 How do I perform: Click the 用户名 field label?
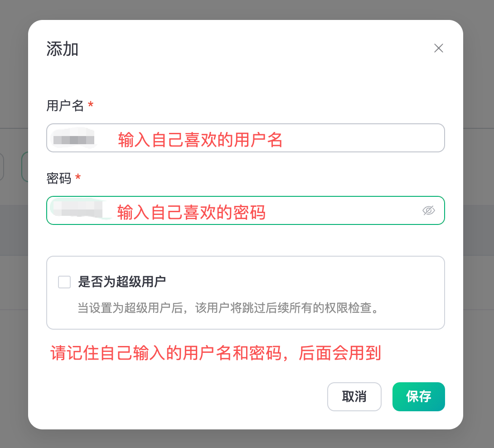[65, 106]
